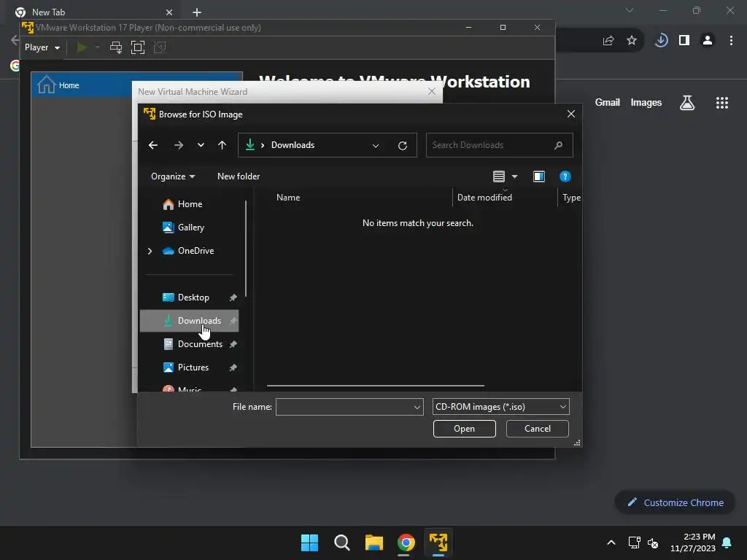Toggle the preview pane
747x560 pixels.
pyautogui.click(x=539, y=176)
